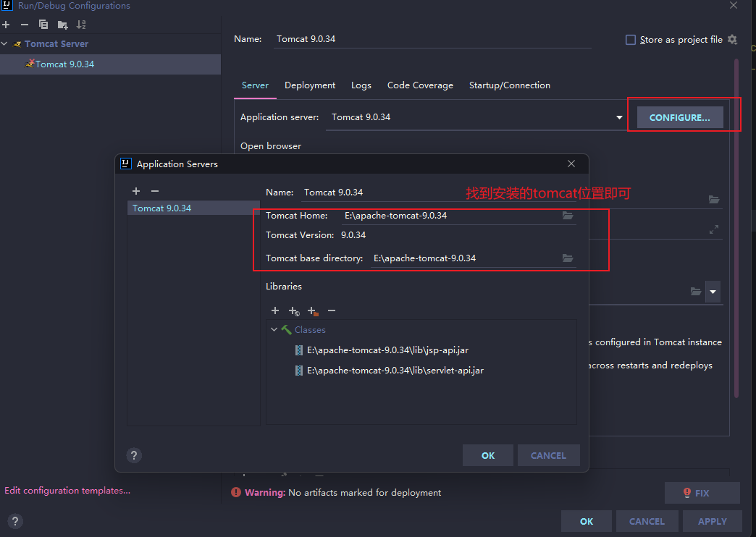Cancel the Application Servers dialog
The width and height of the screenshot is (756, 537).
[x=549, y=455]
